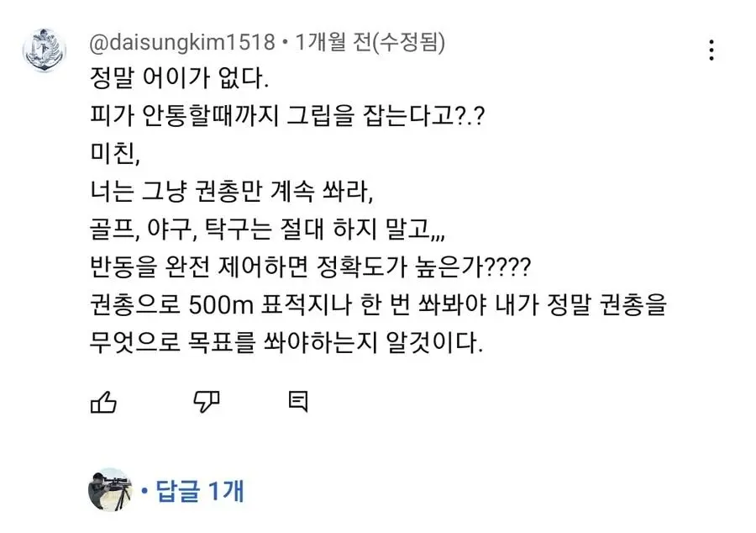Viewport: 756px width, 533px height.
Task: Open the comment's three-dot options menu
Action: [711, 50]
